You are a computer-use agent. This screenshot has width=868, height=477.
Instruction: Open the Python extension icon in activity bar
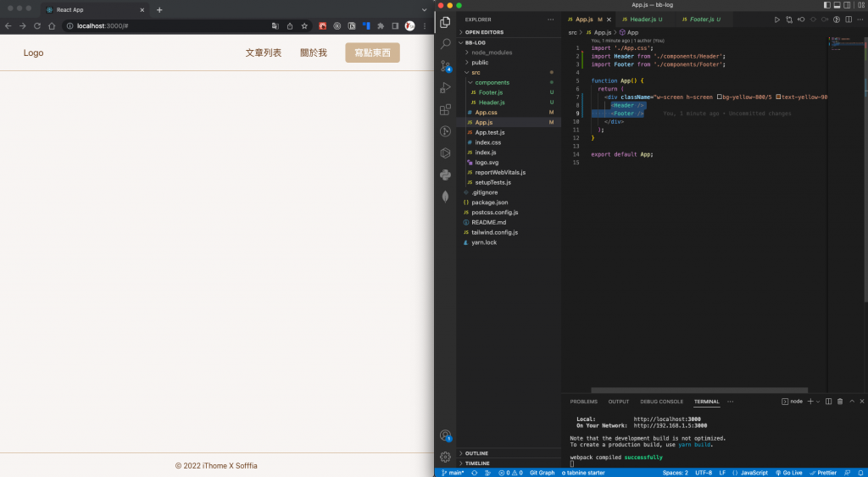pyautogui.click(x=444, y=175)
